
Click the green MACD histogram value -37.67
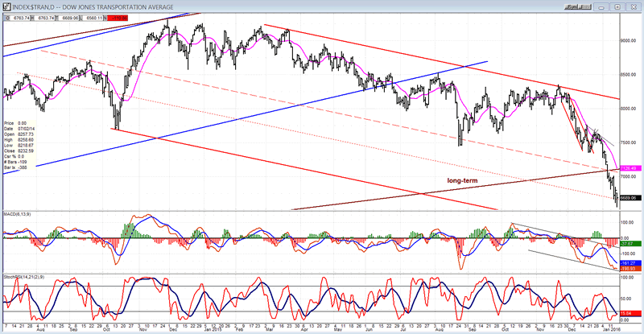coord(631,244)
